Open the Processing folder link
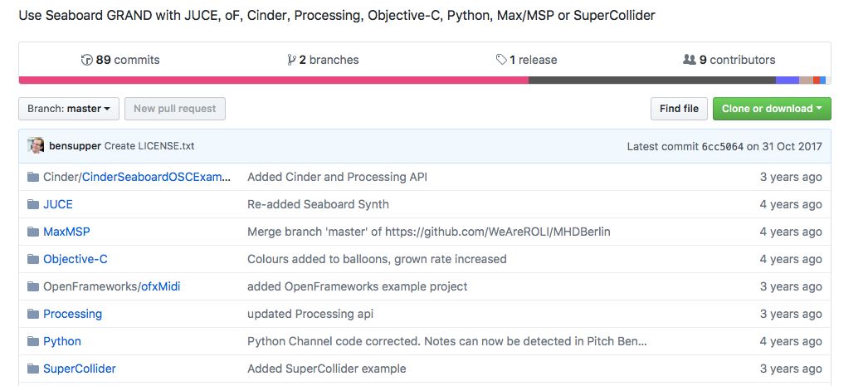The width and height of the screenshot is (868, 386). (x=73, y=314)
